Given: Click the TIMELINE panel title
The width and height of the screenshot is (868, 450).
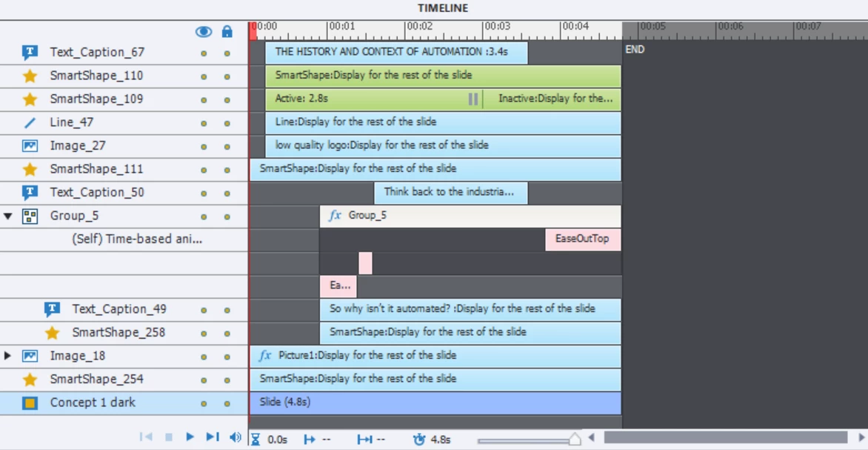Looking at the screenshot, I should point(443,7).
